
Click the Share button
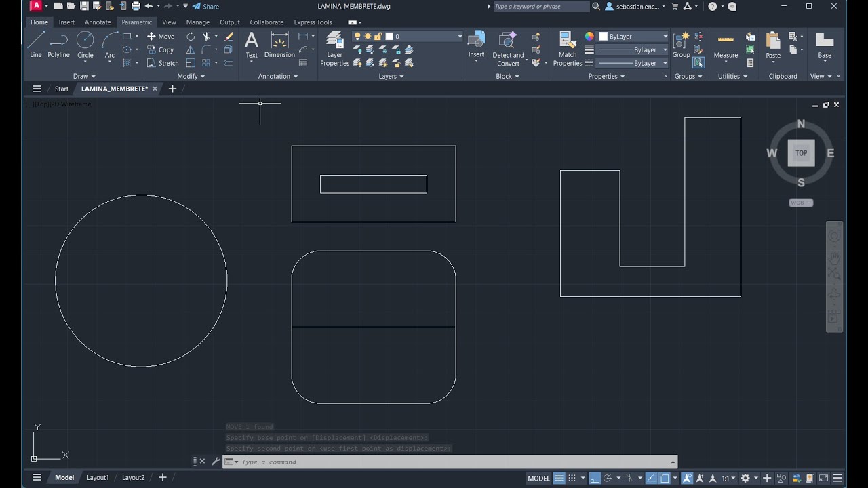(205, 6)
